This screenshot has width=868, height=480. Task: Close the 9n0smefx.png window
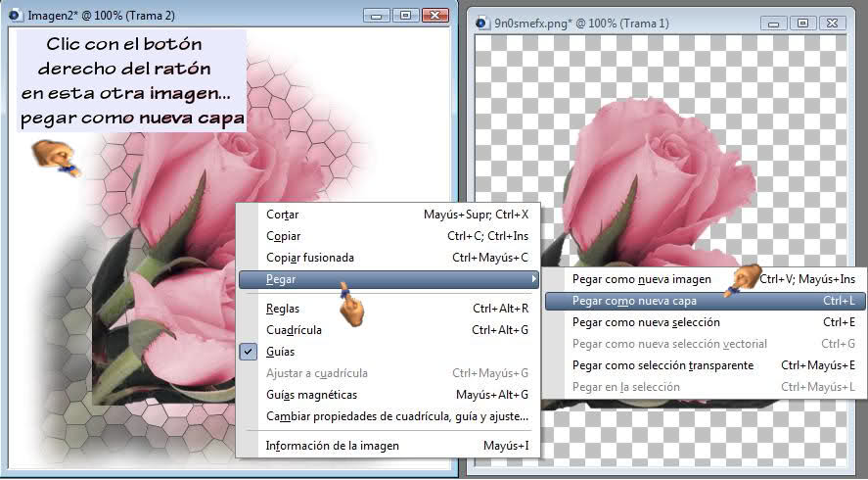point(832,24)
